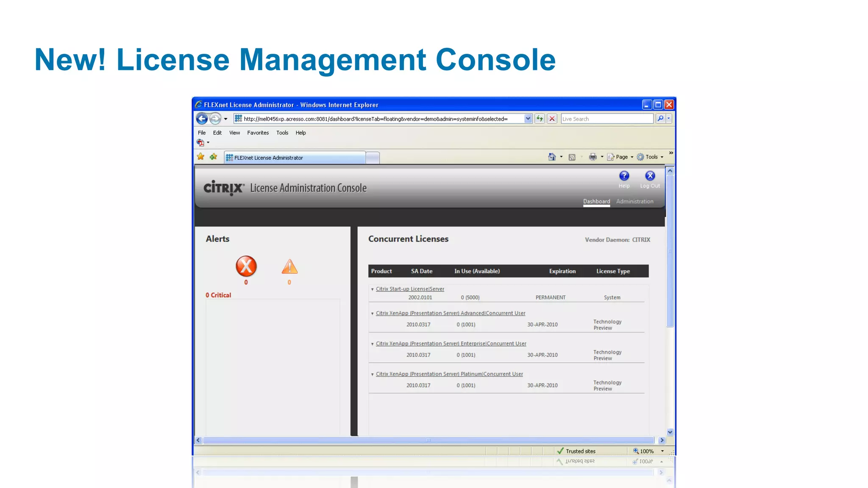Click the 100% zoom level button

pos(643,451)
